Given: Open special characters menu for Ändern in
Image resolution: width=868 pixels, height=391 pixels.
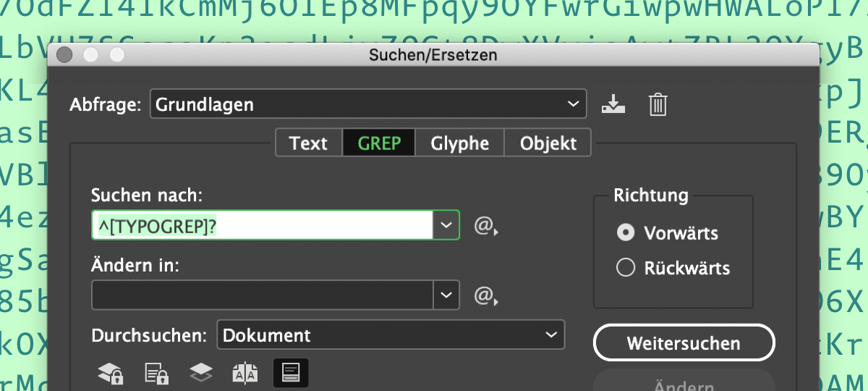Looking at the screenshot, I should click(487, 295).
